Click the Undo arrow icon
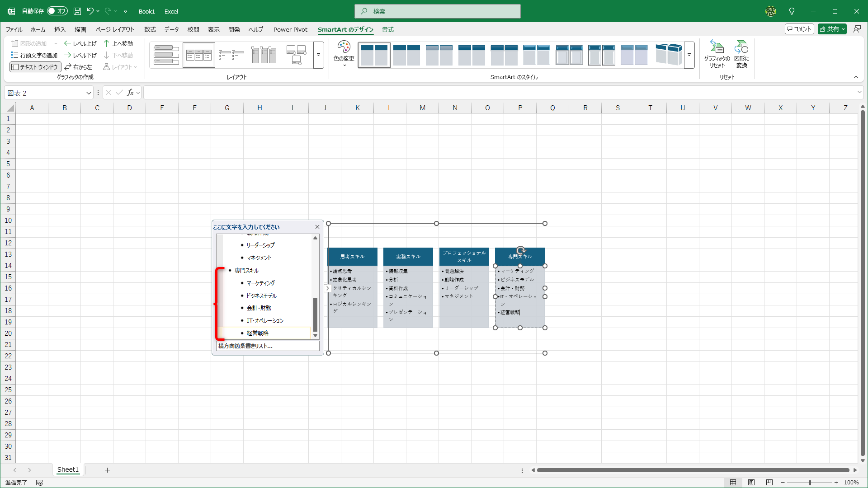This screenshot has width=868, height=488. pyautogui.click(x=90, y=11)
